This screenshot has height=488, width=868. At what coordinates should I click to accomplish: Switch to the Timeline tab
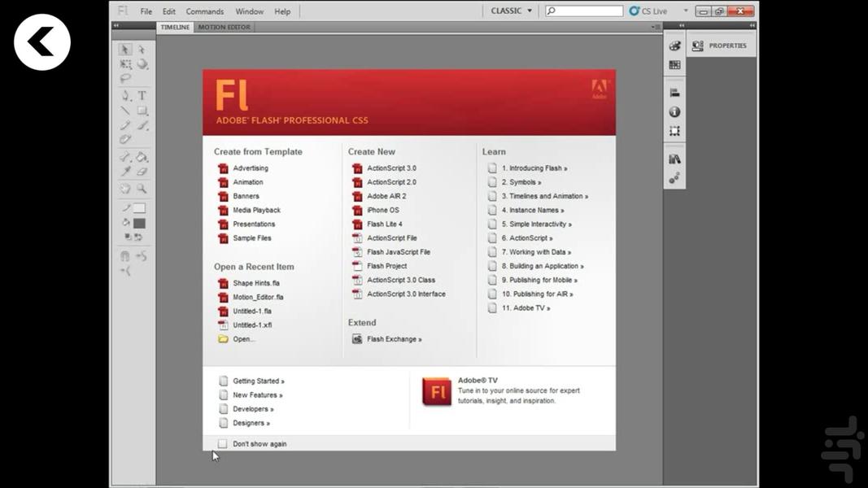point(175,27)
